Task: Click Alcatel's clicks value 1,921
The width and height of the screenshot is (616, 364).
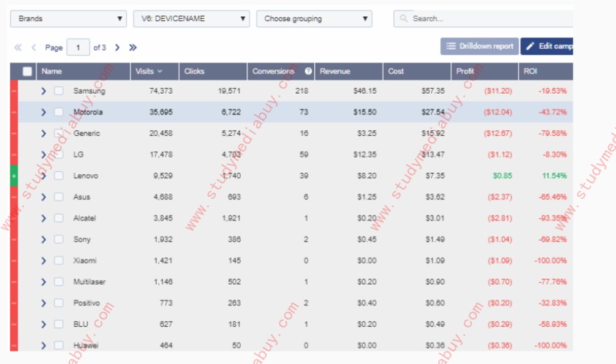Action: pos(231,218)
